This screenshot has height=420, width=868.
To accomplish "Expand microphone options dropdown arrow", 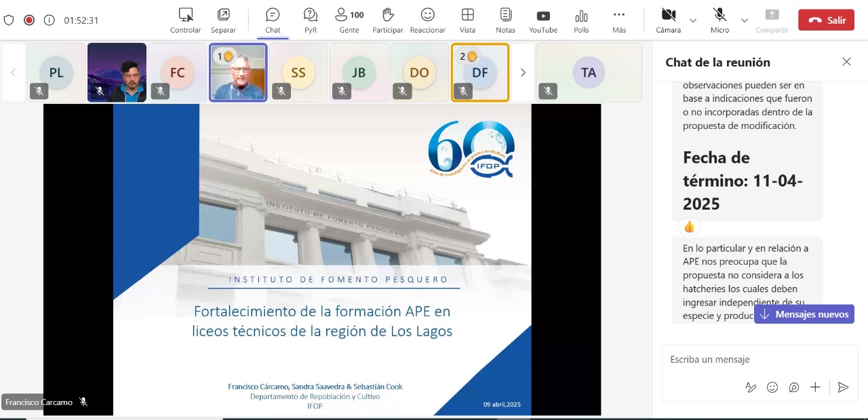I will (745, 20).
